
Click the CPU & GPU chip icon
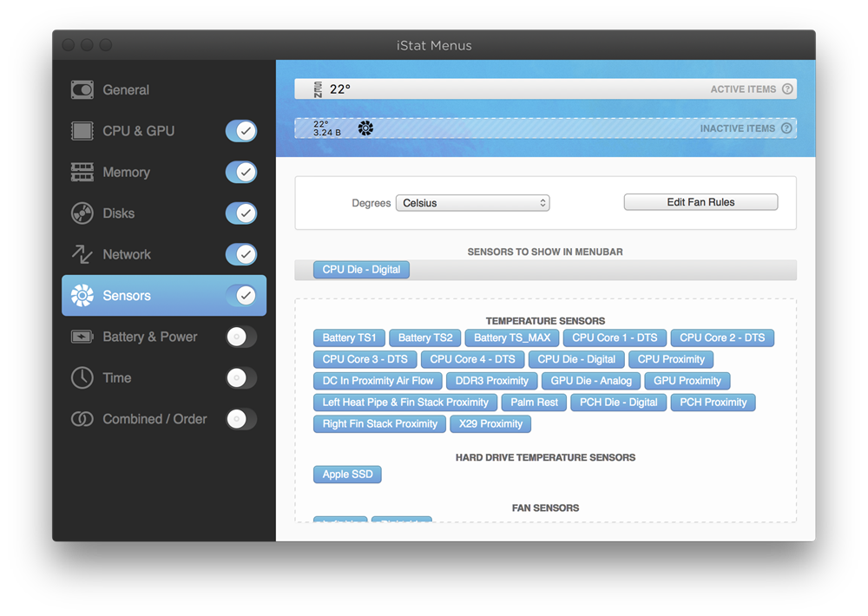tap(82, 131)
